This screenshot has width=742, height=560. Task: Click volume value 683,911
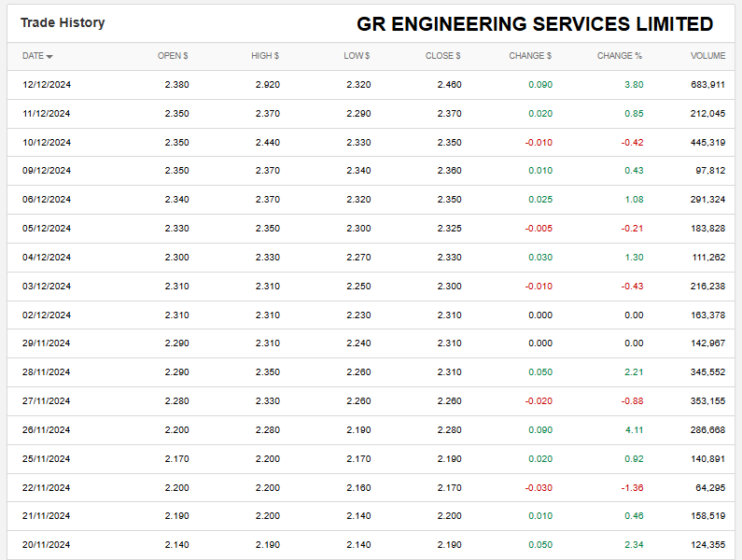coord(706,85)
